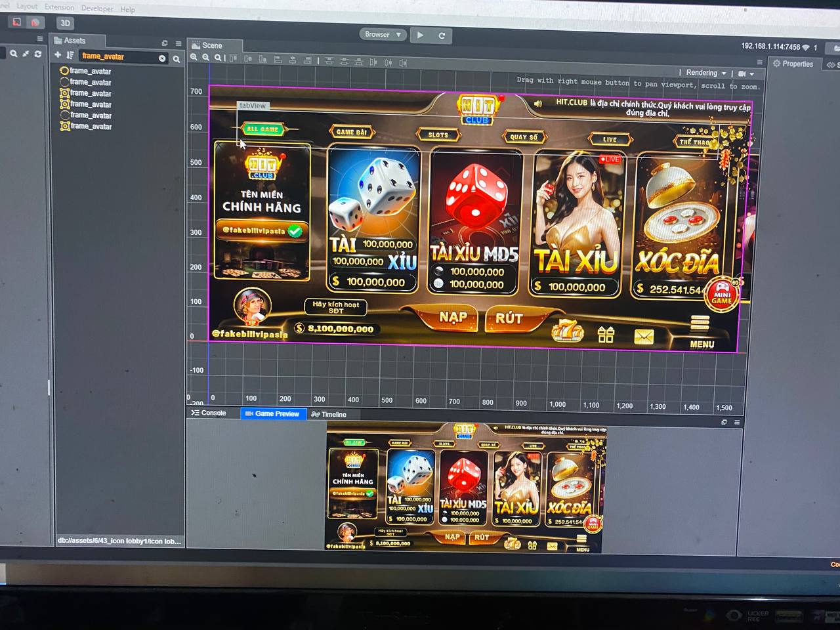
Task: Click the MINI GAME red badge
Action: 722,295
